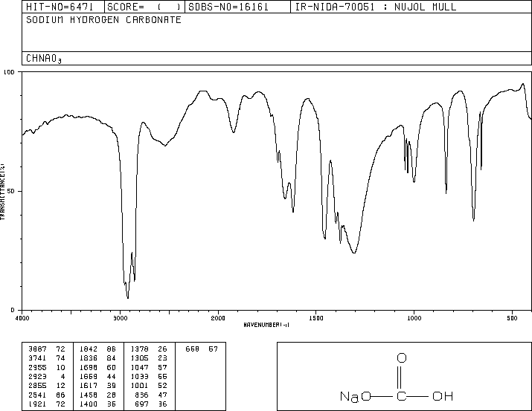Click the sharp peak near 836 wavenumber
This screenshot has height=411, width=532.
tap(446, 192)
